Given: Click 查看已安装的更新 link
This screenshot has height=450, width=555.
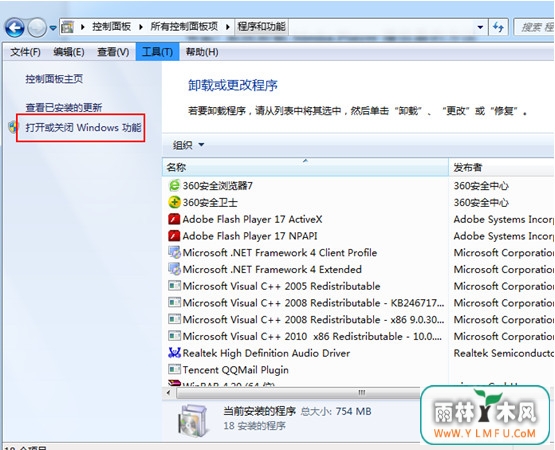Looking at the screenshot, I should pyautogui.click(x=64, y=107).
